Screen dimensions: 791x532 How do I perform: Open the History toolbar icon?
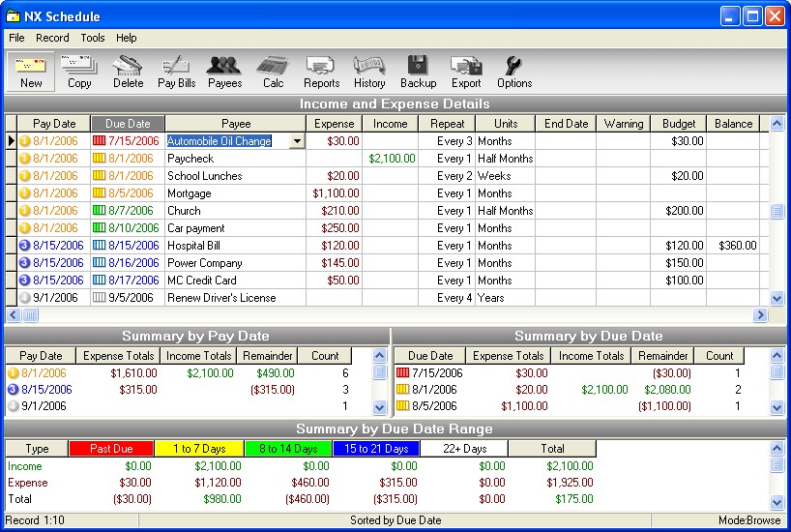(x=369, y=72)
